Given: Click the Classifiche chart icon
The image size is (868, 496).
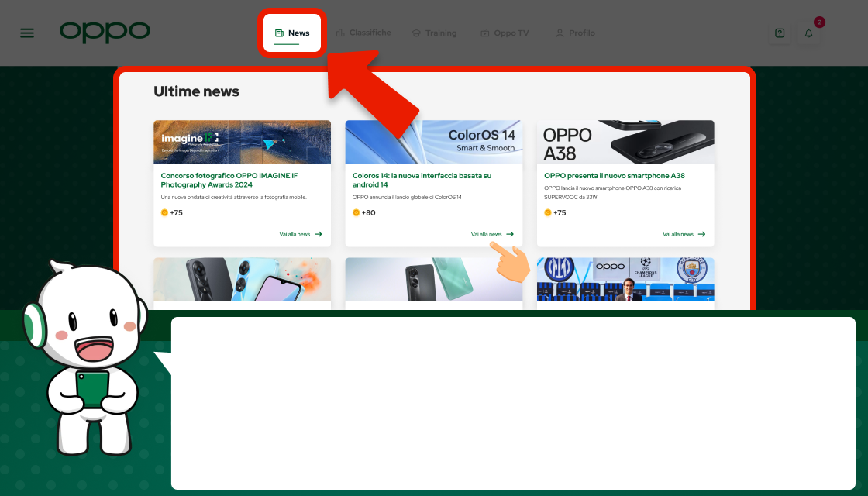Looking at the screenshot, I should (x=339, y=33).
